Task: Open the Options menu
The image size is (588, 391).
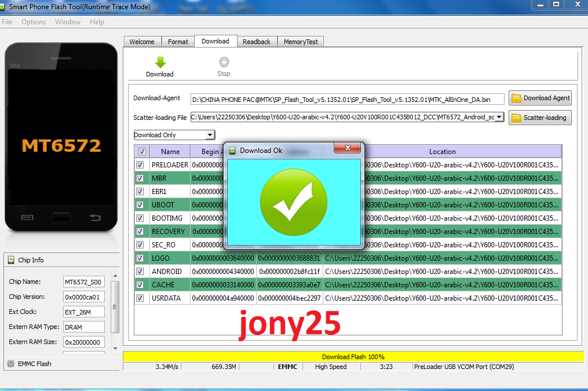Action: pos(34,22)
